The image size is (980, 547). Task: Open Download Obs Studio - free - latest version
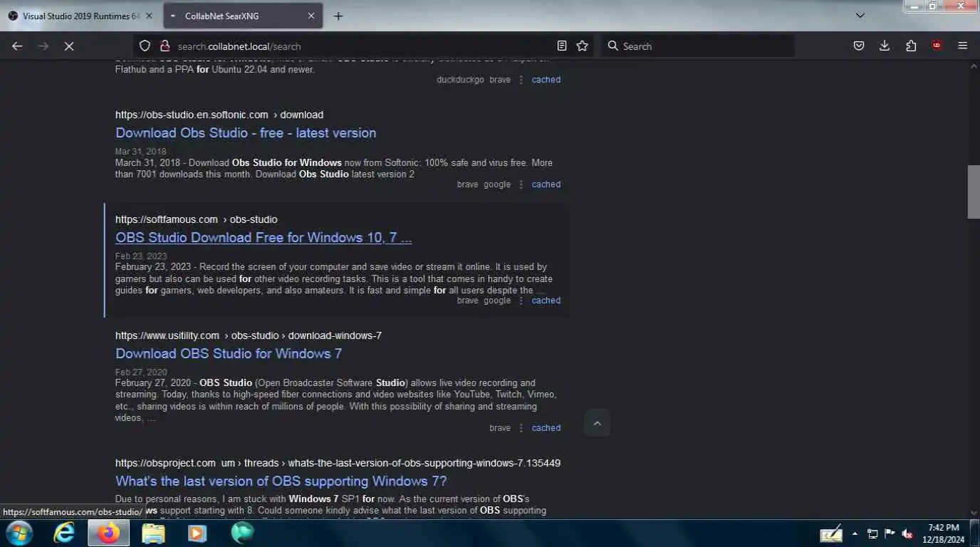pyautogui.click(x=246, y=132)
